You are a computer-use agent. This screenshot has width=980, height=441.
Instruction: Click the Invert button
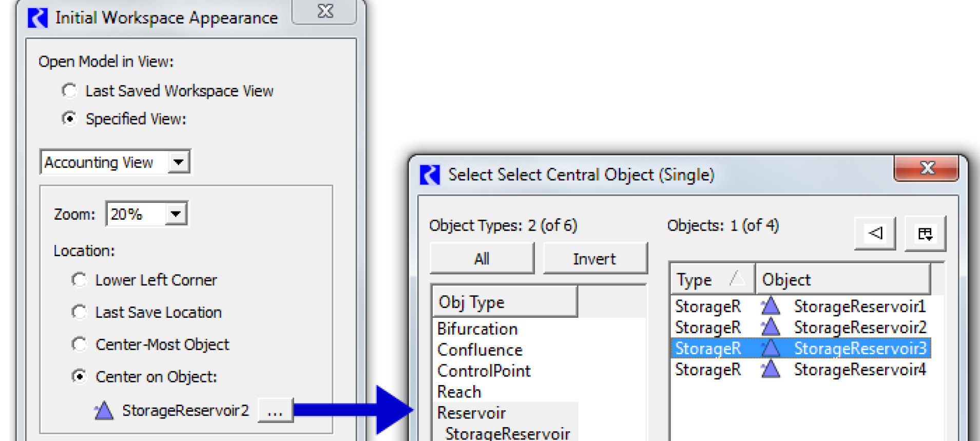(x=594, y=259)
